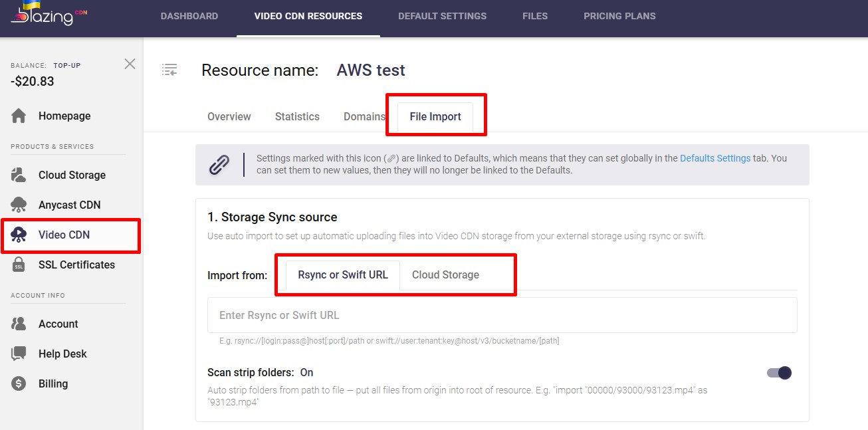Click the Billing dollar icon

coord(19,383)
